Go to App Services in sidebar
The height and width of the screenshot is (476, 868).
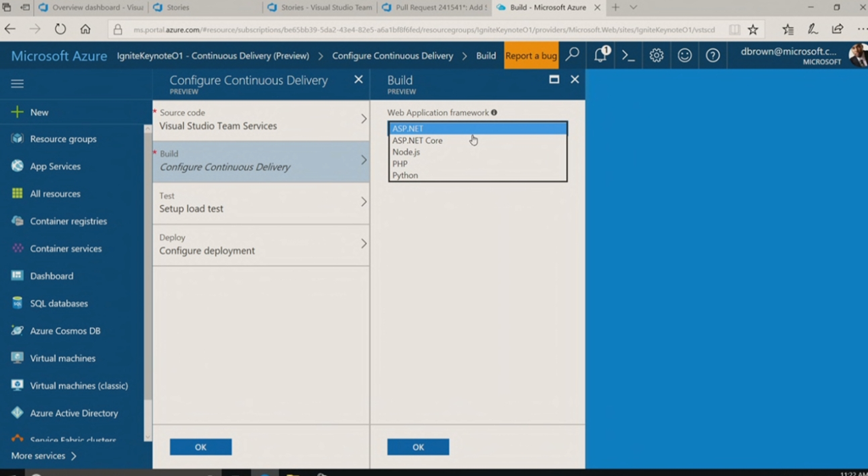55,167
